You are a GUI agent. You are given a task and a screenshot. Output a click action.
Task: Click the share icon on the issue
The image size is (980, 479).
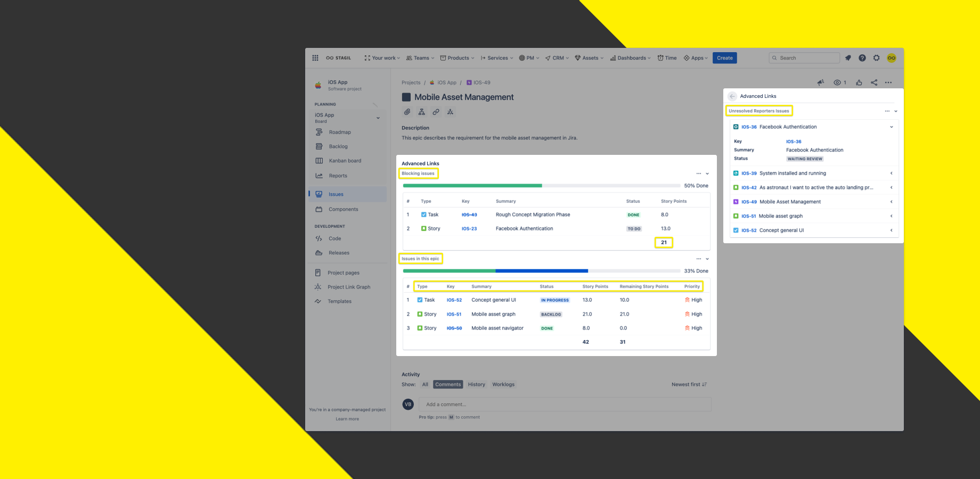874,82
